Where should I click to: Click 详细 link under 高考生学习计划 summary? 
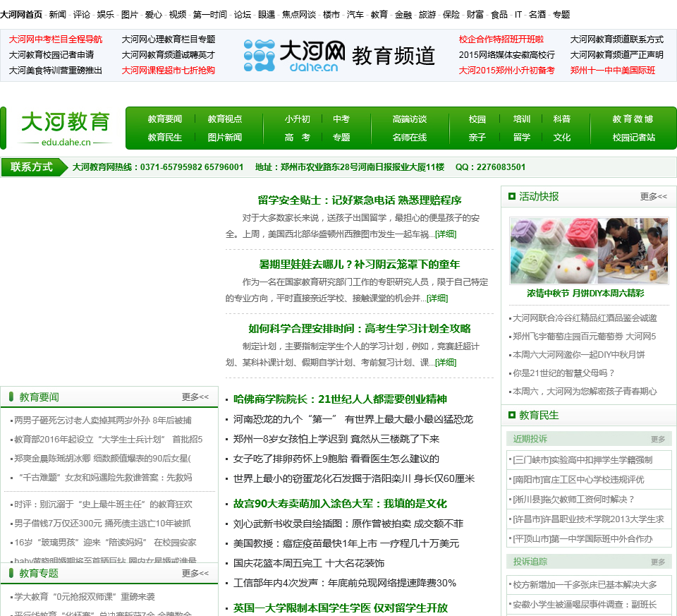446,363
